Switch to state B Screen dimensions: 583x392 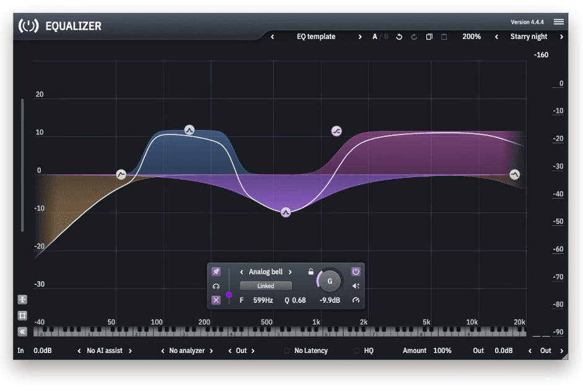[x=386, y=37]
